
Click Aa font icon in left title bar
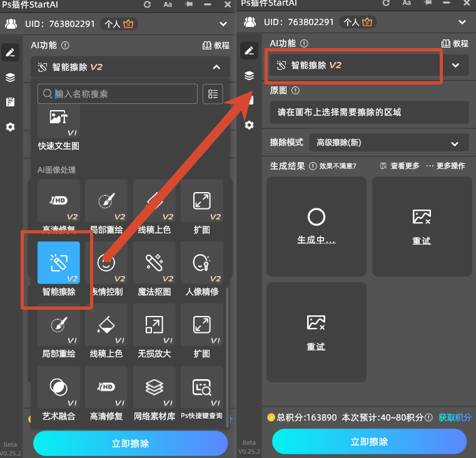[168, 4]
